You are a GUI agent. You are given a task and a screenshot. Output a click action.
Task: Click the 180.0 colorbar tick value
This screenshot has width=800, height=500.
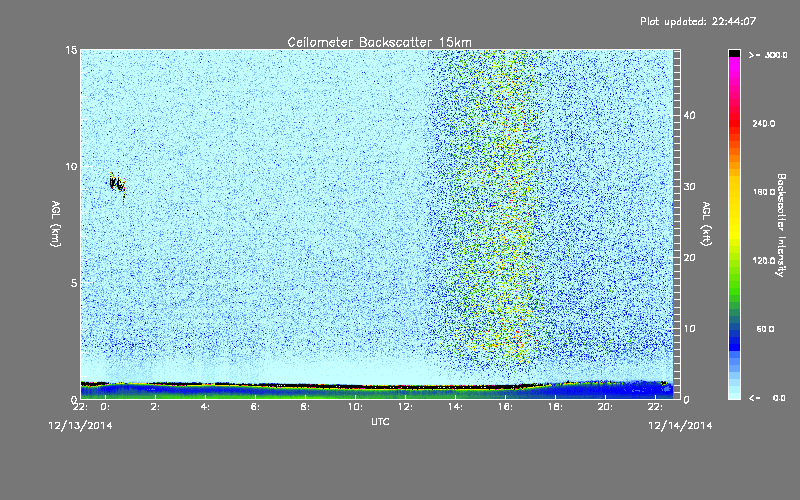click(x=764, y=192)
